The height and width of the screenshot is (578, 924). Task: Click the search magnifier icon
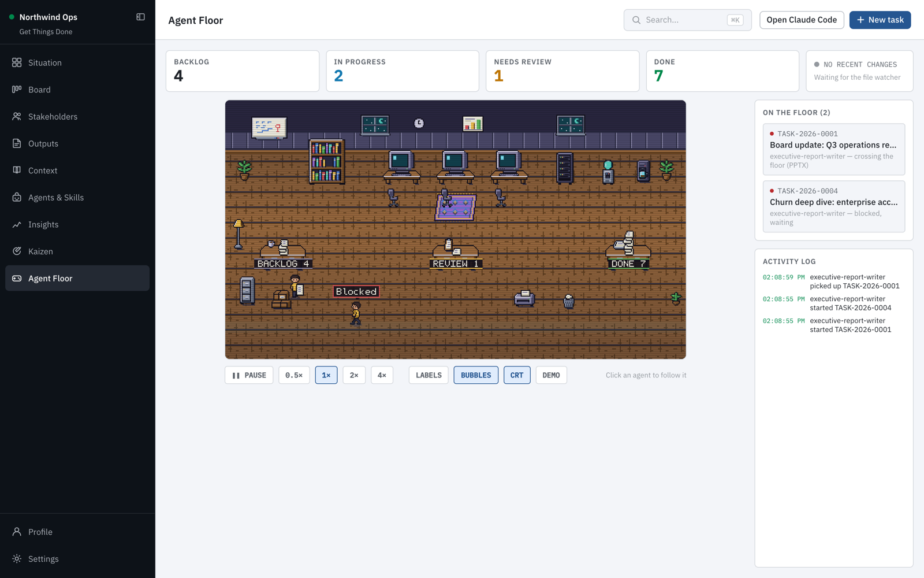click(636, 20)
